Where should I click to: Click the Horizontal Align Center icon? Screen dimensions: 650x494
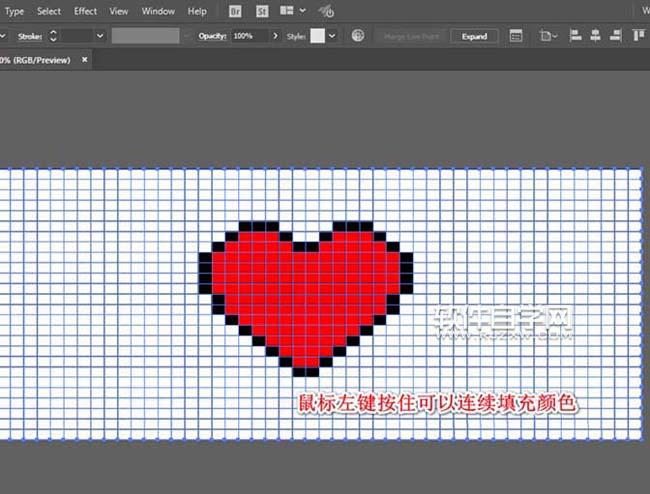tap(596, 35)
